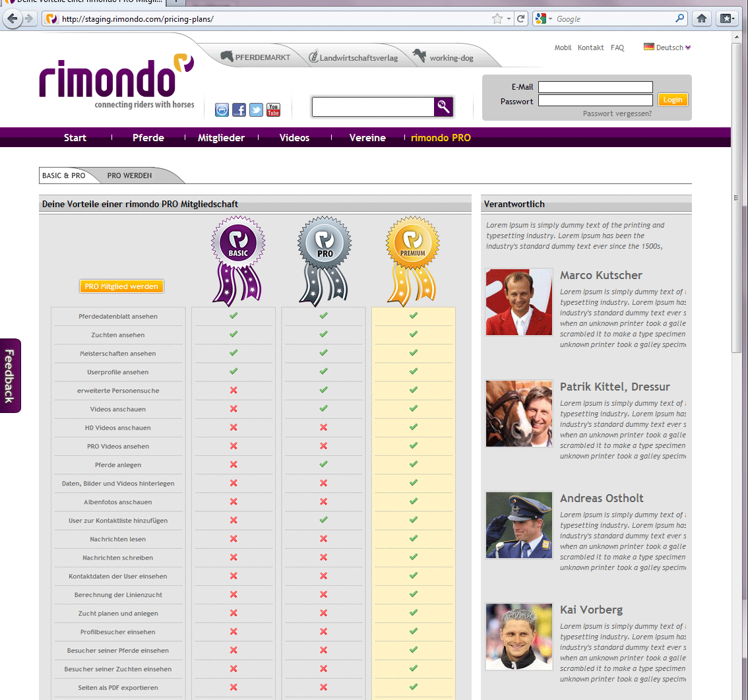The image size is (748, 700).
Task: Open the Feedback side tab
Action: pos(10,375)
